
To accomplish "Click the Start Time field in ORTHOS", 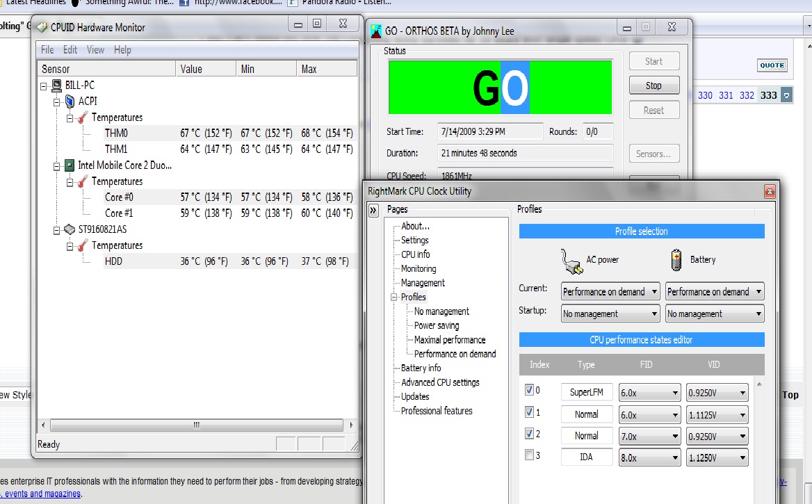I will [490, 131].
